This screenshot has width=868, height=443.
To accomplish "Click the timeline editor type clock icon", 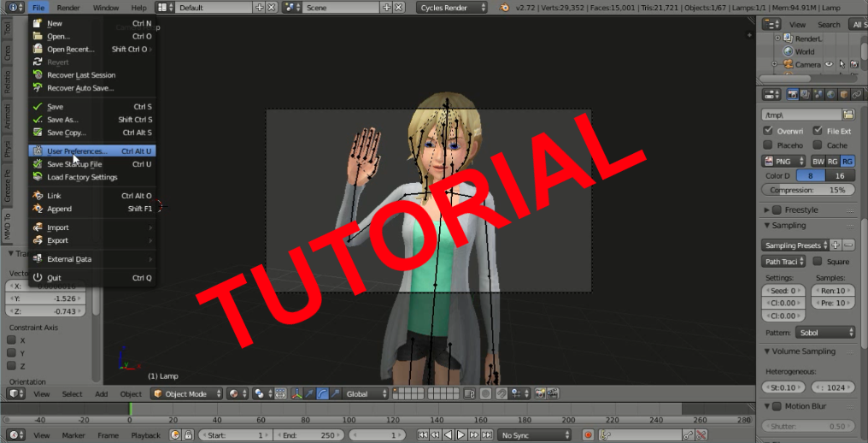I will click(x=16, y=435).
